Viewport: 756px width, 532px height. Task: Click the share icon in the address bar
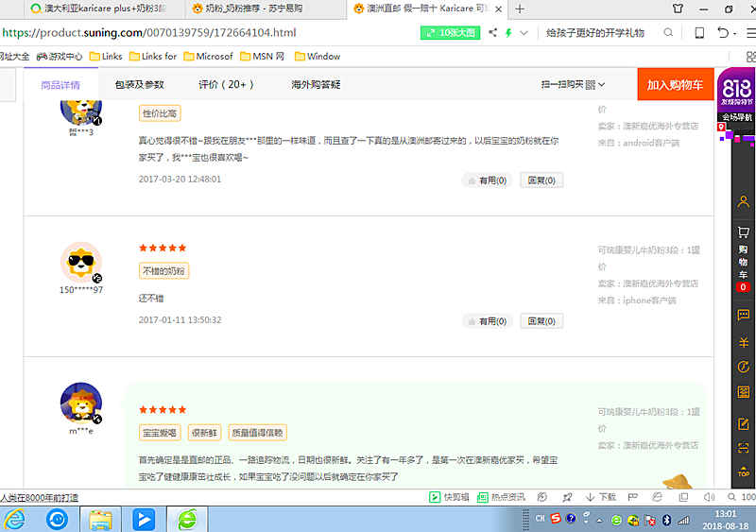pyautogui.click(x=492, y=32)
